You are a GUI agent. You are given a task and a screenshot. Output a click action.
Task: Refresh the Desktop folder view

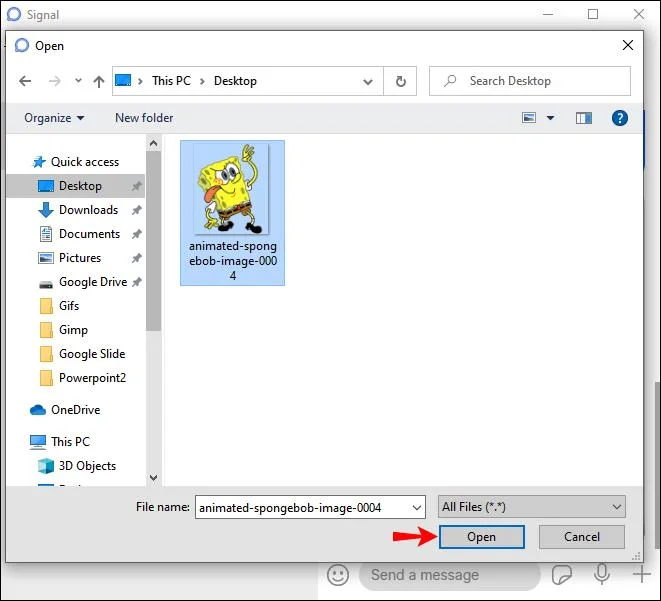pyautogui.click(x=400, y=81)
